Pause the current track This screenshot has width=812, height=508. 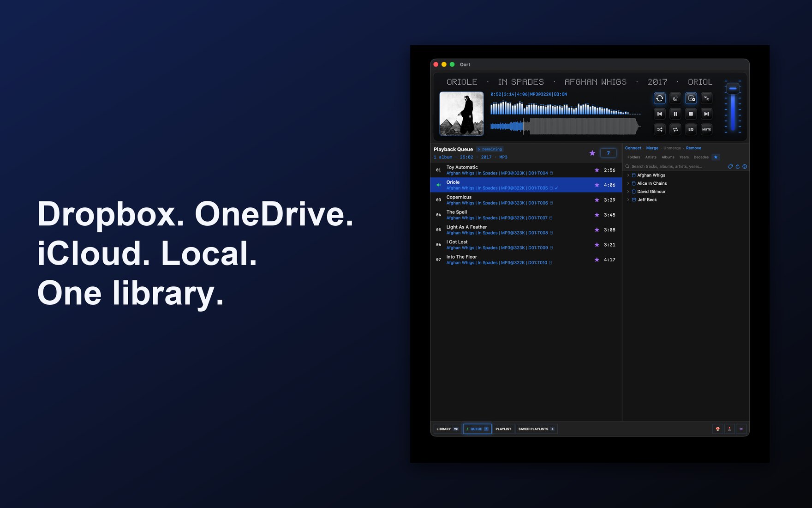click(675, 114)
